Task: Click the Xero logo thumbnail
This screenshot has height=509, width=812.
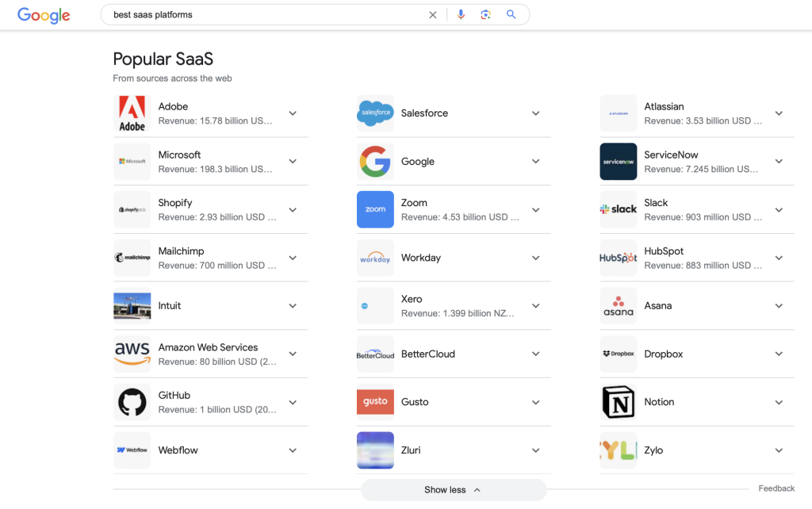Action: pos(375,306)
